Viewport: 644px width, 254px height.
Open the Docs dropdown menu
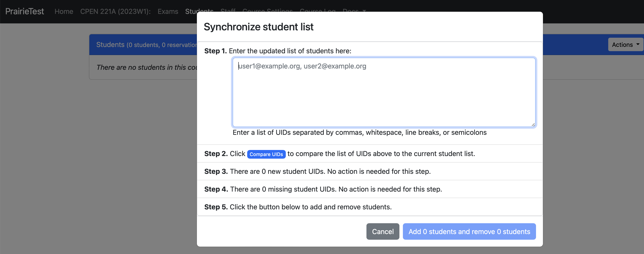click(355, 11)
